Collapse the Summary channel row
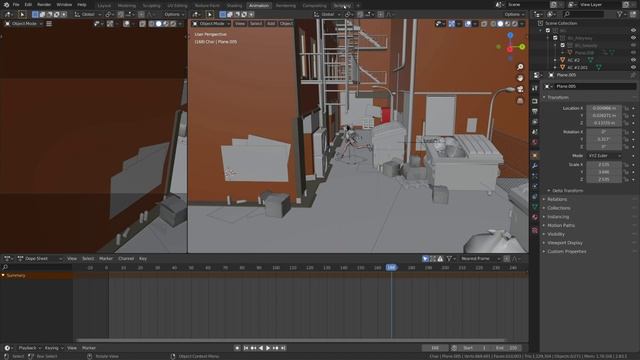Screen dimensions: 640x360 pyautogui.click(x=3, y=276)
